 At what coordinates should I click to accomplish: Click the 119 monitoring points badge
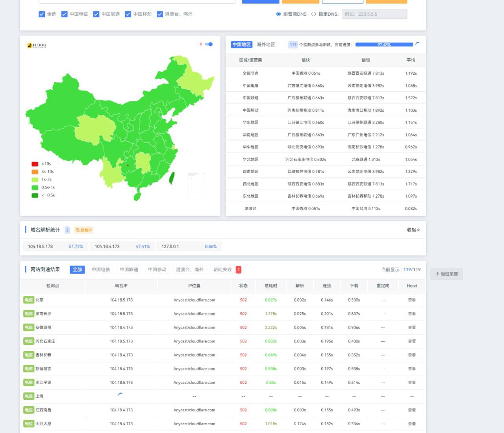point(293,45)
